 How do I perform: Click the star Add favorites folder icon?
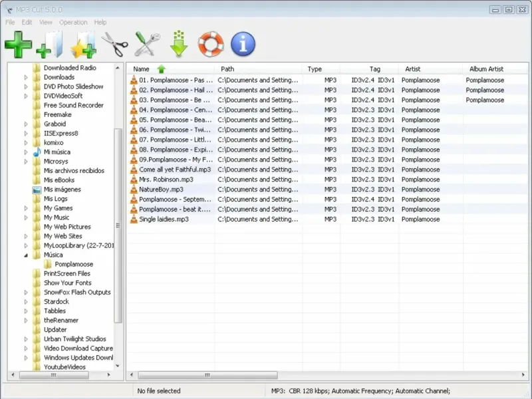84,44
